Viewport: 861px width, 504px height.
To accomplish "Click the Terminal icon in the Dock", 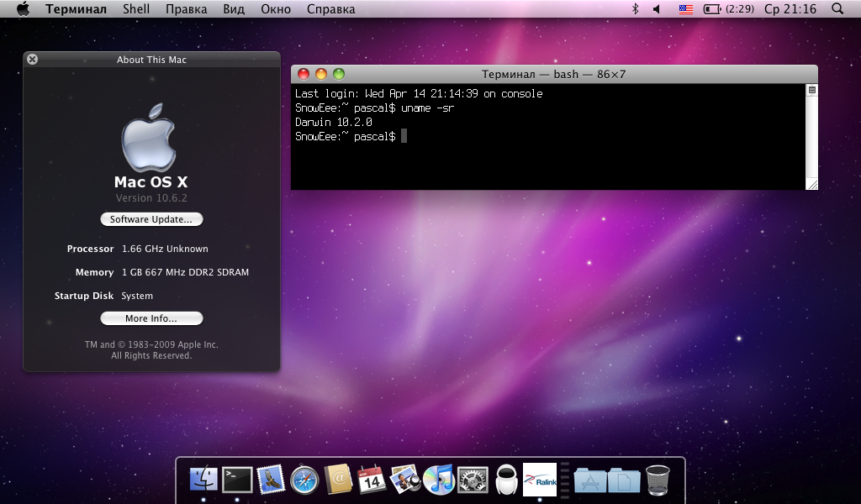I will pyautogui.click(x=237, y=480).
